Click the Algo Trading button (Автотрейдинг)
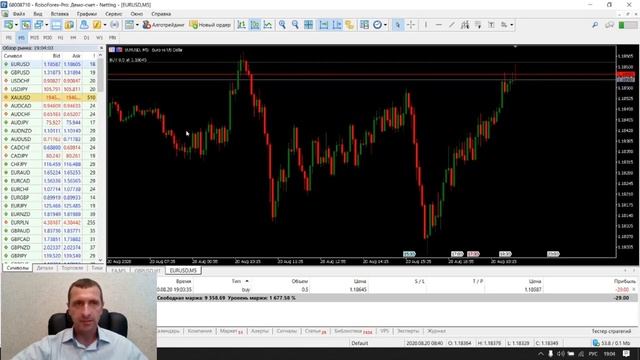The width and height of the screenshot is (640, 360). pyautogui.click(x=163, y=25)
